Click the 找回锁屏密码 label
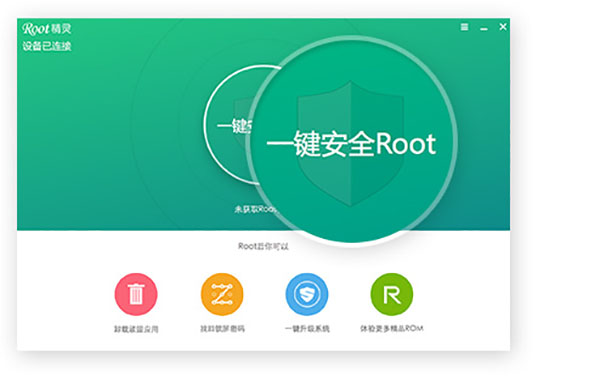600x392 pixels. click(x=222, y=328)
